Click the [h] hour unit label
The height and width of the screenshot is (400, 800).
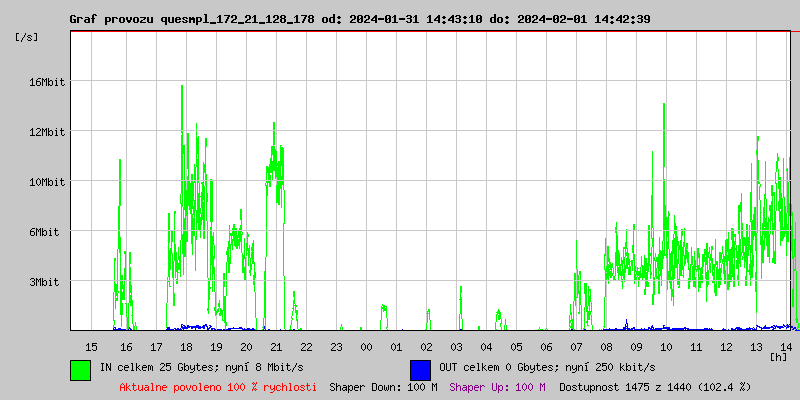tap(780, 355)
